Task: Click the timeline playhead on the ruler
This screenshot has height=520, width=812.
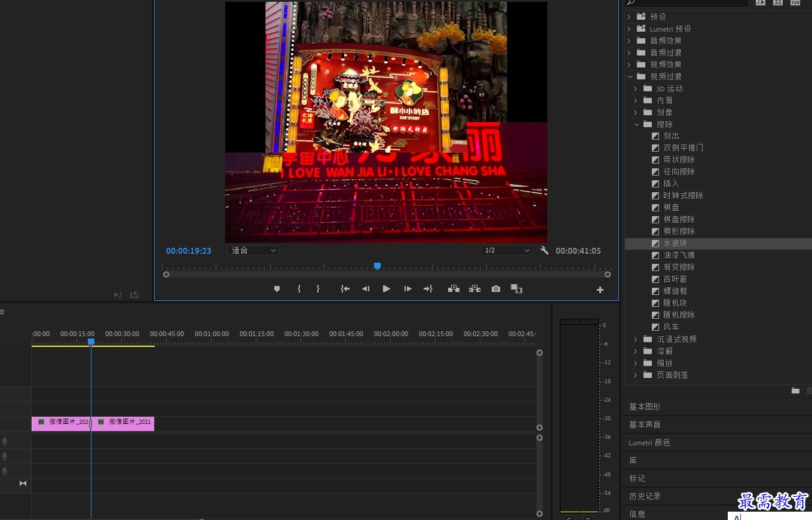Action: pyautogui.click(x=91, y=341)
